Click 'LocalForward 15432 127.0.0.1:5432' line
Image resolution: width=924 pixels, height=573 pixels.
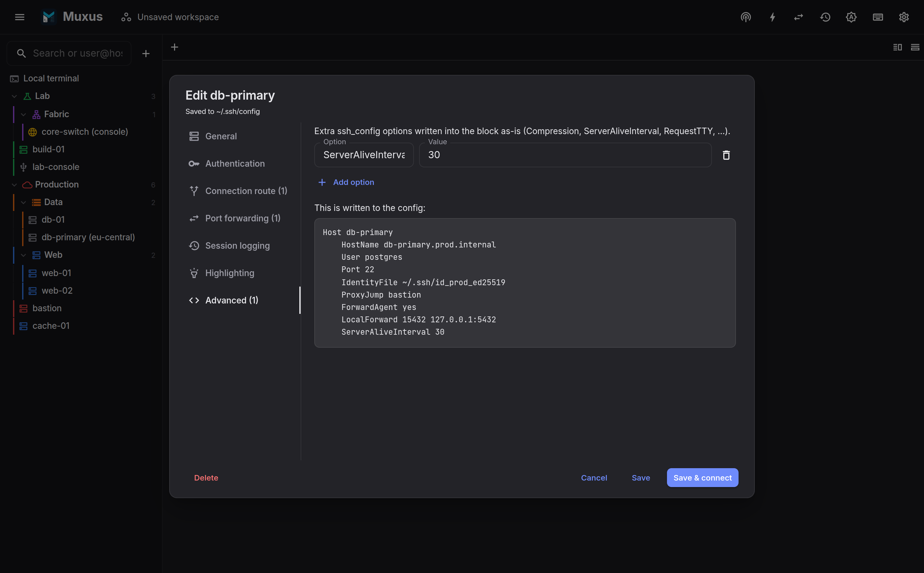(418, 319)
